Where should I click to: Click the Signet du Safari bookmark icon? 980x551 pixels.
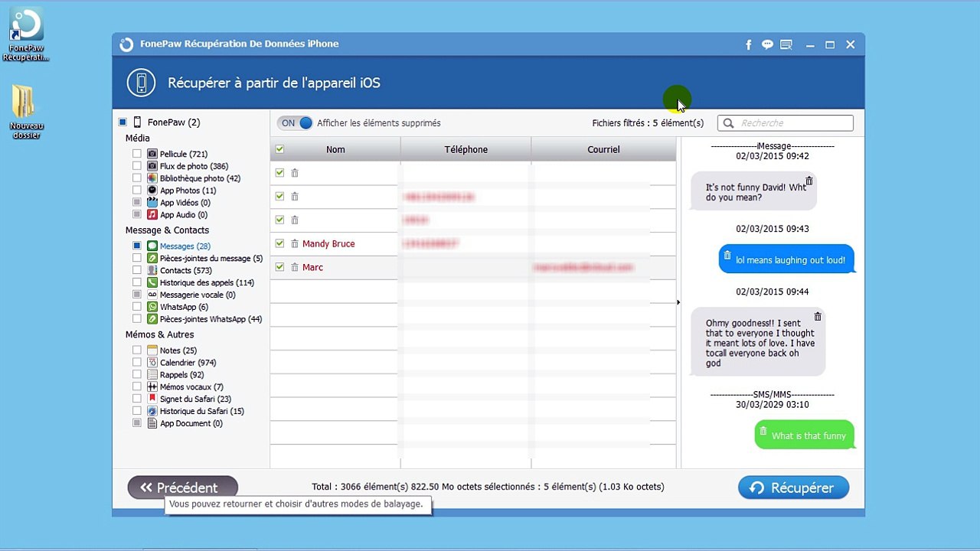point(152,399)
